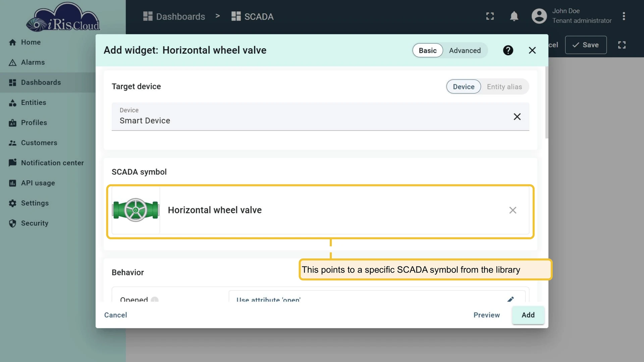Image resolution: width=644 pixels, height=362 pixels.
Task: Open Profiles section
Action: tap(47, 123)
